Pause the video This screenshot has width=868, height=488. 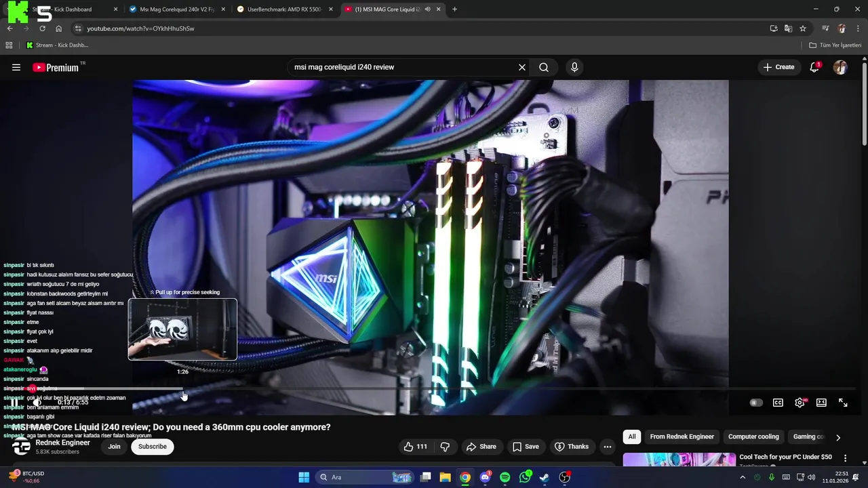(14, 403)
